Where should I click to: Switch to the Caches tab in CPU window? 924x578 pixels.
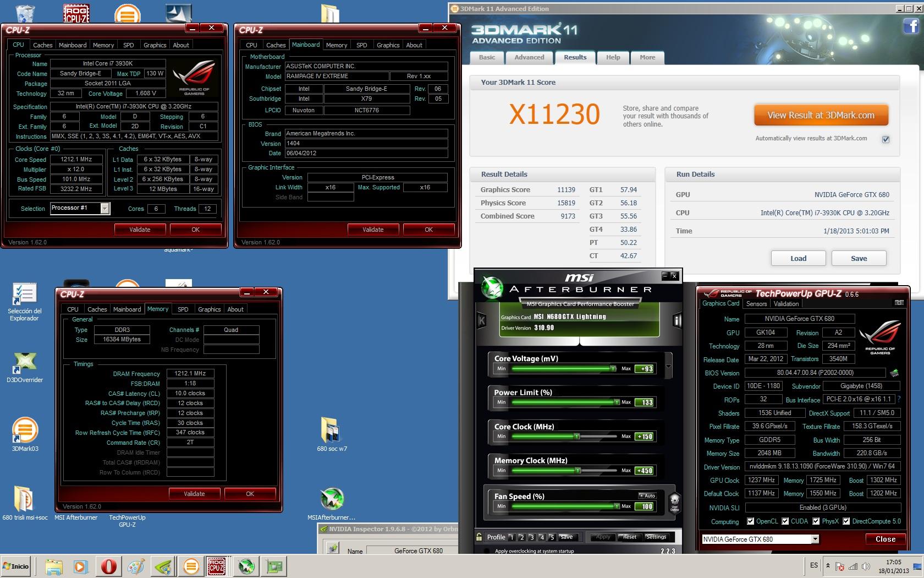tap(42, 45)
